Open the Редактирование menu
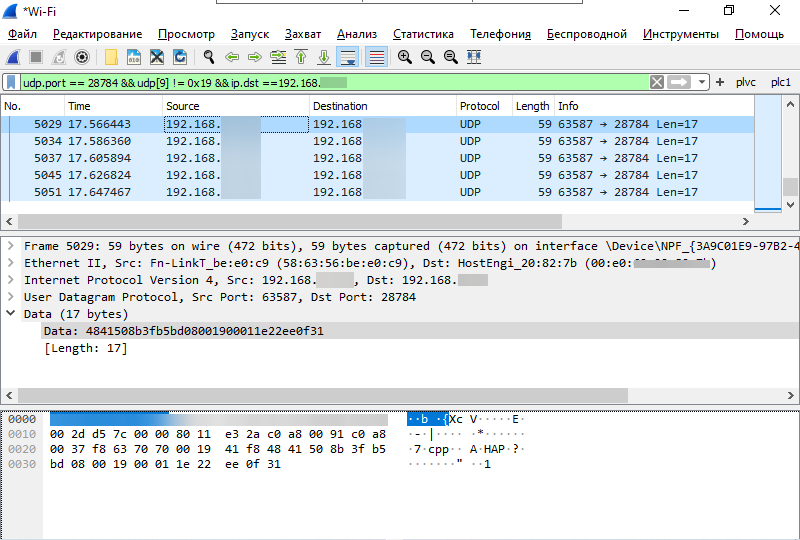Screen dimensions: 800x540 pos(97,34)
